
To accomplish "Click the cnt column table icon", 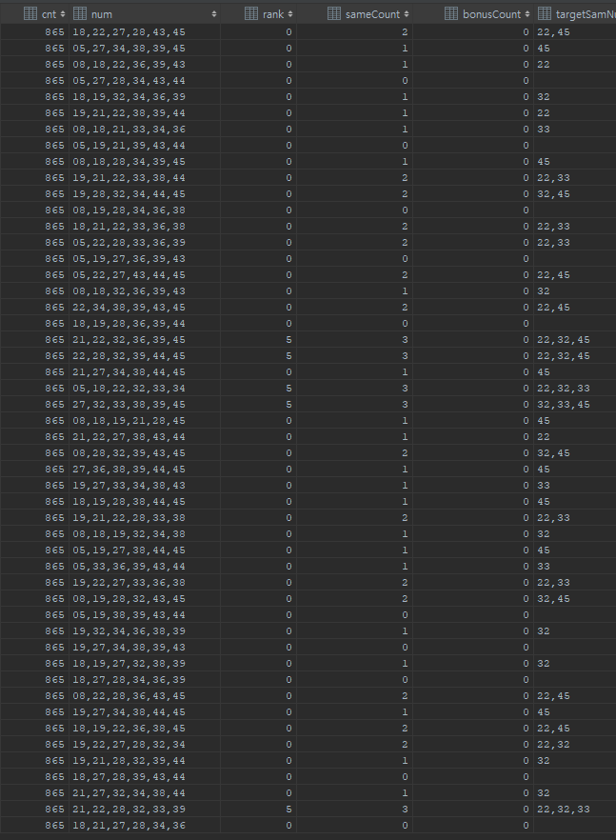I will click(x=30, y=14).
